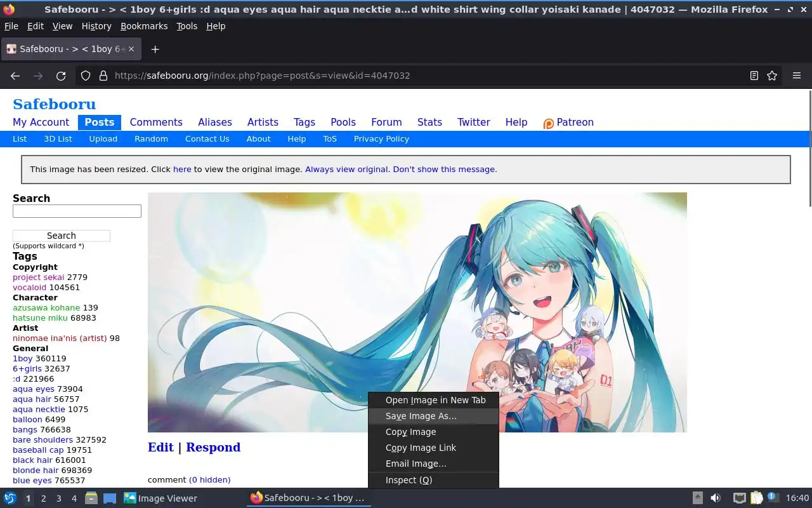The width and height of the screenshot is (812, 508).
Task: Open the project sekai tag
Action: tap(39, 277)
